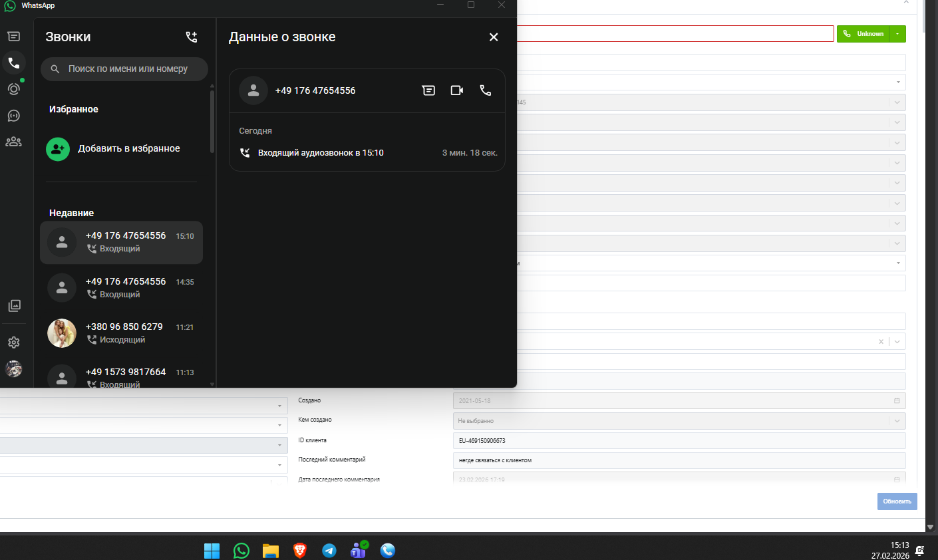Open the Кем создано dropdown in CRM
The height and width of the screenshot is (560, 938).
coord(679,421)
